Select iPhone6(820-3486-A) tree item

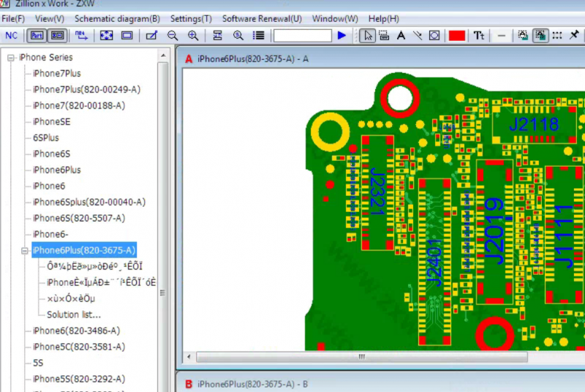(x=77, y=331)
